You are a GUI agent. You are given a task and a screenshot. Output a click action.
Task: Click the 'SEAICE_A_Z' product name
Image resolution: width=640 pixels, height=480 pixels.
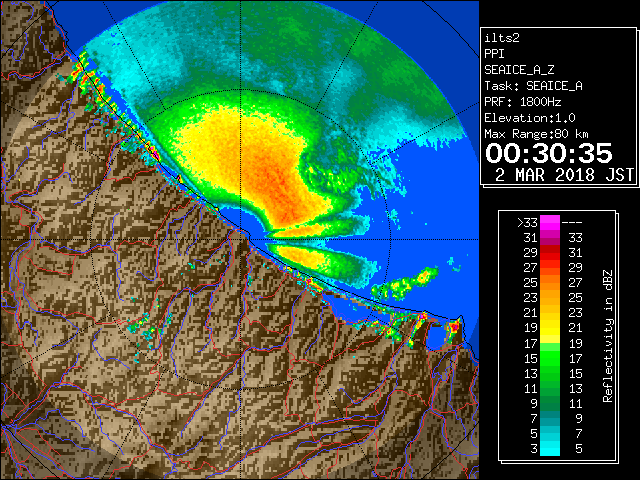click(x=519, y=70)
